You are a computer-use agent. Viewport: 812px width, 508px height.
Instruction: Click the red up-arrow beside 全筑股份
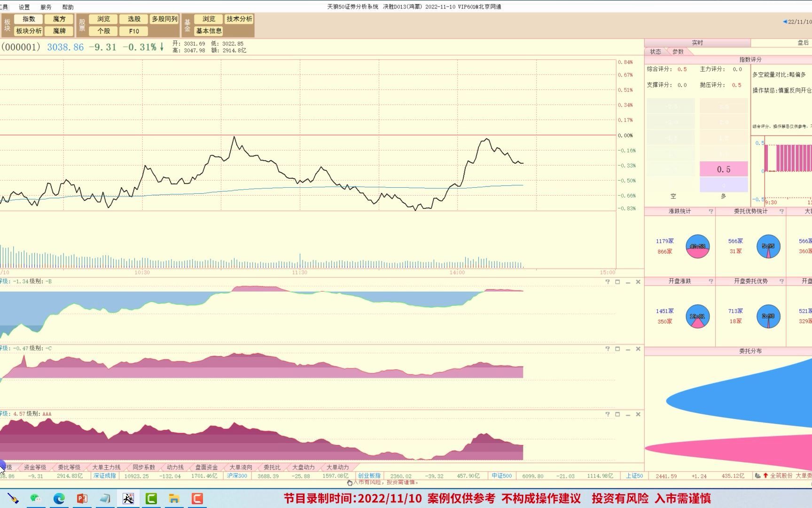tap(765, 476)
